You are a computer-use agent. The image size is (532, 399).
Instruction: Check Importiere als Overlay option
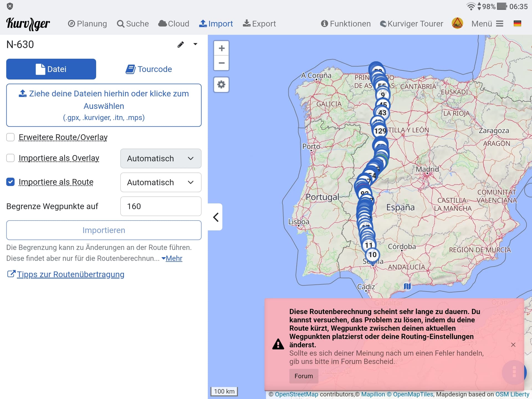click(11, 158)
